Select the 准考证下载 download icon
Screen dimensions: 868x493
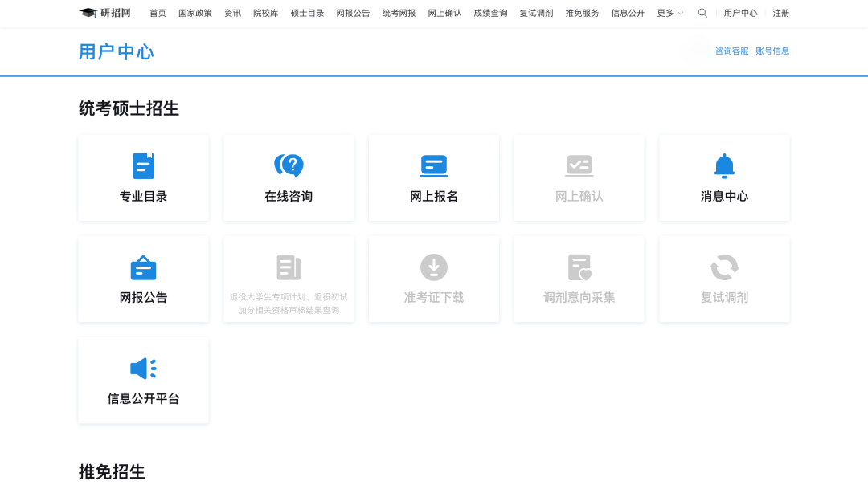coord(434,267)
